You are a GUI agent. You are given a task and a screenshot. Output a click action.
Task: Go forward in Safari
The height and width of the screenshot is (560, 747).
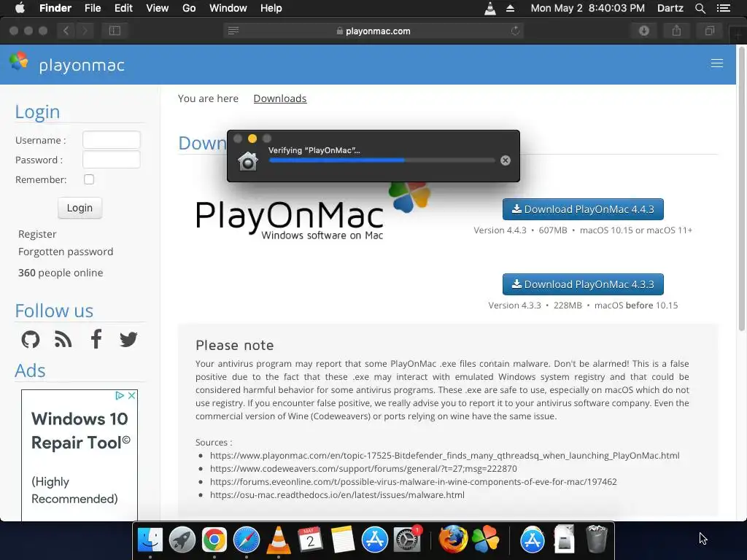pos(85,31)
